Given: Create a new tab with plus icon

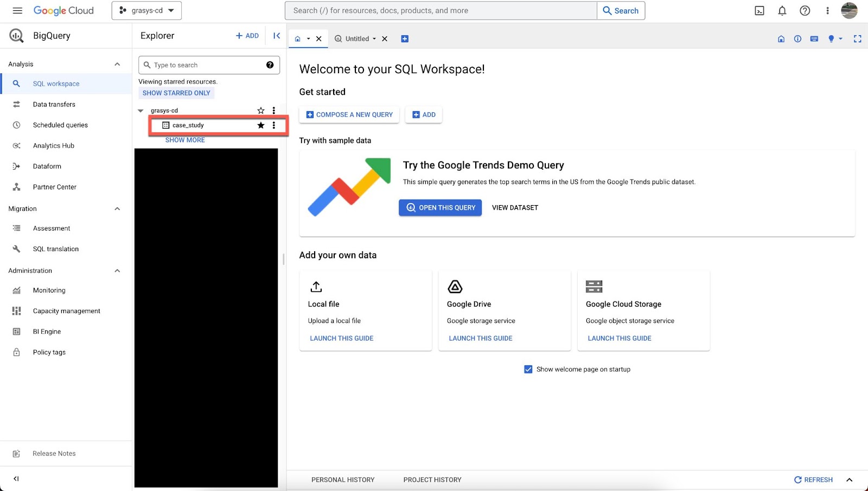Looking at the screenshot, I should coord(405,39).
